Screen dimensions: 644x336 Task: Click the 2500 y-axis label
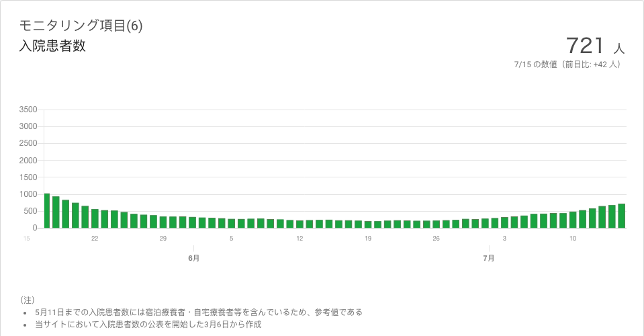point(28,143)
